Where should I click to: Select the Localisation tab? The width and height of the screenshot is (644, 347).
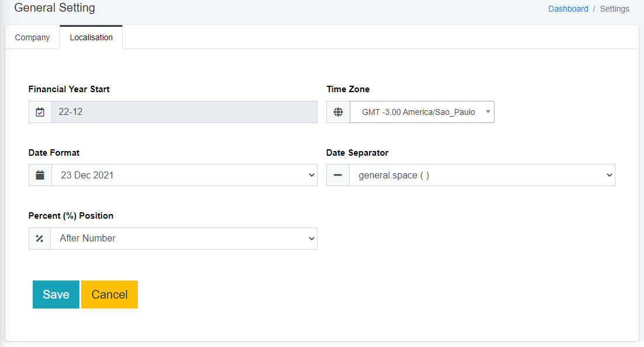point(91,37)
